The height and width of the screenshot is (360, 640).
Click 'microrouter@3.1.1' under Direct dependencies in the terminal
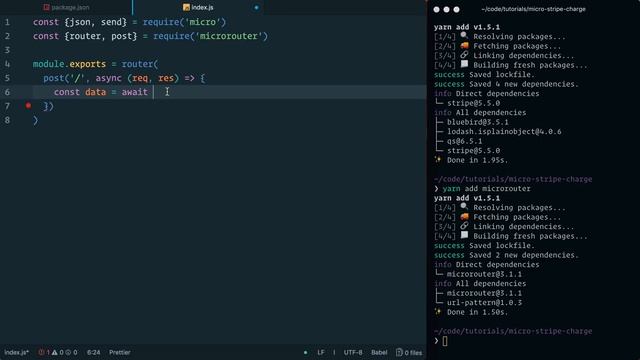[x=484, y=274]
